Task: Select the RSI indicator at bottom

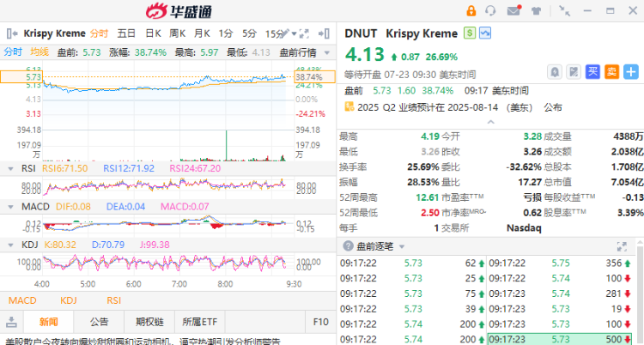Action: pyautogui.click(x=113, y=300)
